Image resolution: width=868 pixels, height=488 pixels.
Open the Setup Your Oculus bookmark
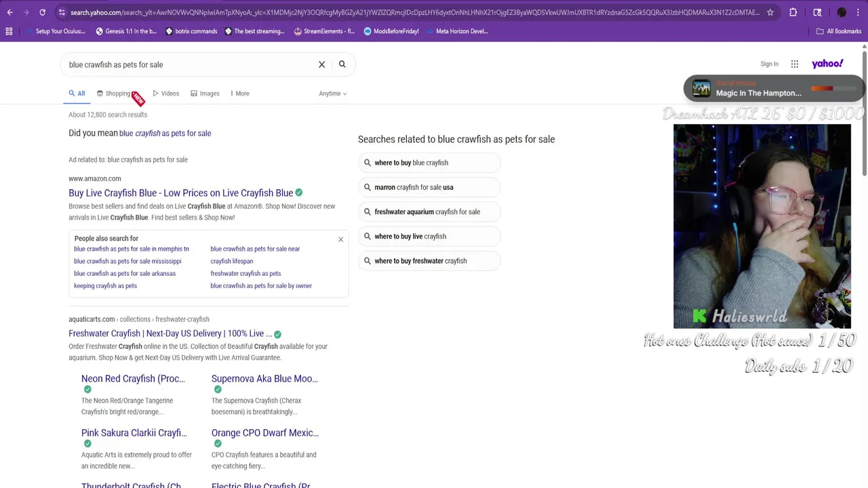[x=55, y=31]
